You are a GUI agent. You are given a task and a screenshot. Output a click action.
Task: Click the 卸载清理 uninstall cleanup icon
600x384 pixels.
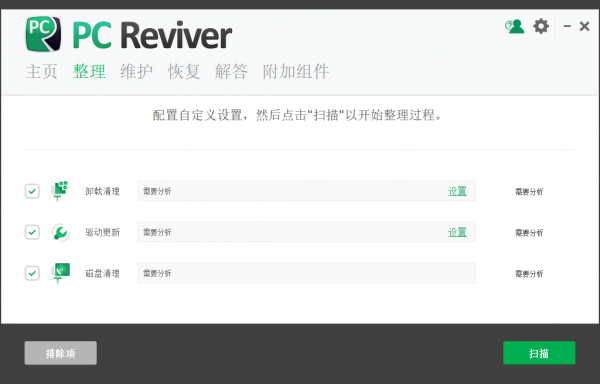point(60,191)
